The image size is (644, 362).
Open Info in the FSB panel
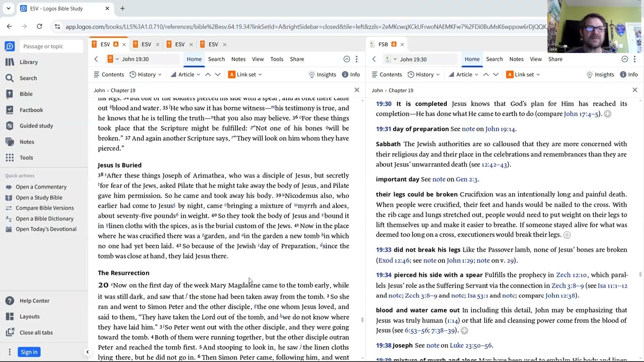coord(629,74)
